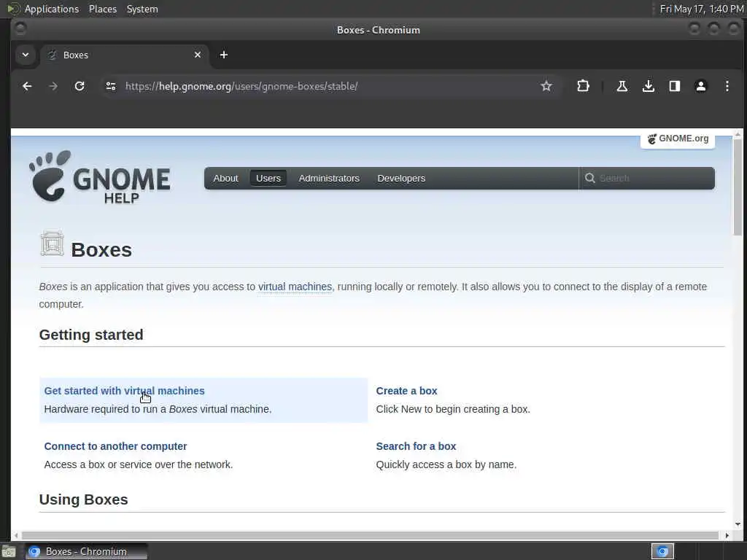Click the show desktop icon in taskbar
Image resolution: width=747 pixels, height=560 pixels.
pyautogui.click(x=9, y=551)
